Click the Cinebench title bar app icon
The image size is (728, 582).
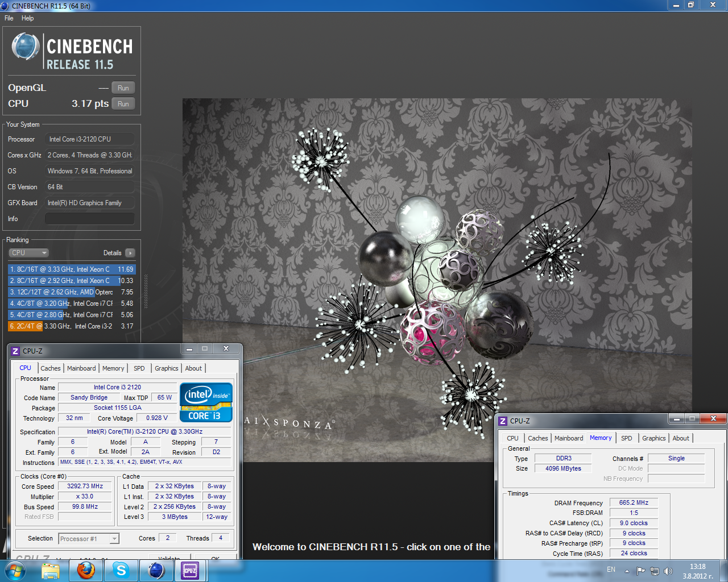[x=5, y=6]
